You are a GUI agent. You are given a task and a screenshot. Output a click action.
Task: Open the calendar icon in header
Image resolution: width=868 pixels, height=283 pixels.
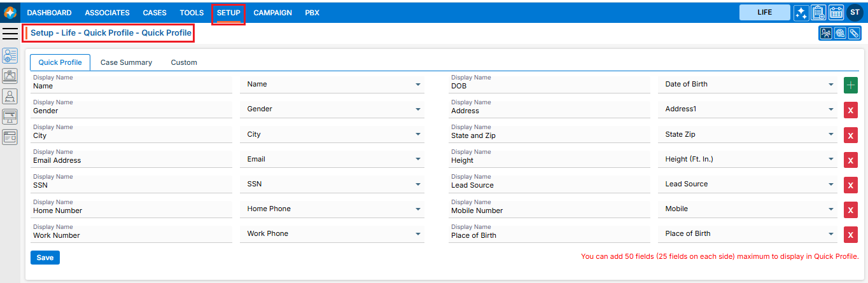836,13
